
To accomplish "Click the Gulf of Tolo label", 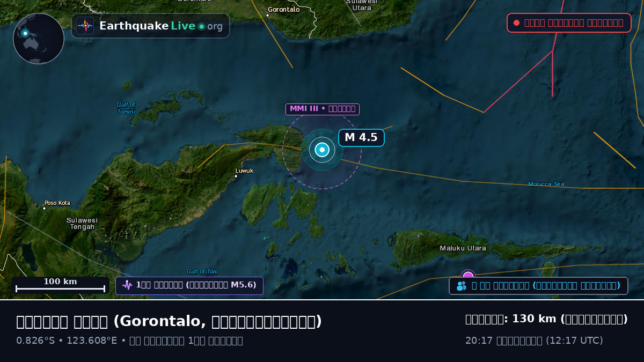I will pyautogui.click(x=202, y=271).
